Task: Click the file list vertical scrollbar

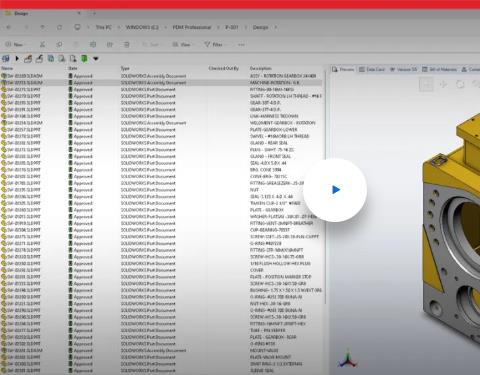Action: tap(325, 188)
